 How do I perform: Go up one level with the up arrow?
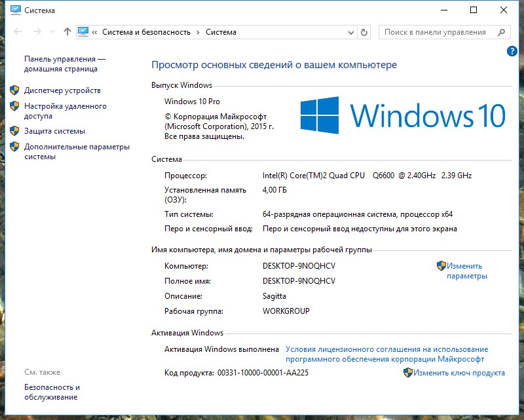tap(67, 31)
